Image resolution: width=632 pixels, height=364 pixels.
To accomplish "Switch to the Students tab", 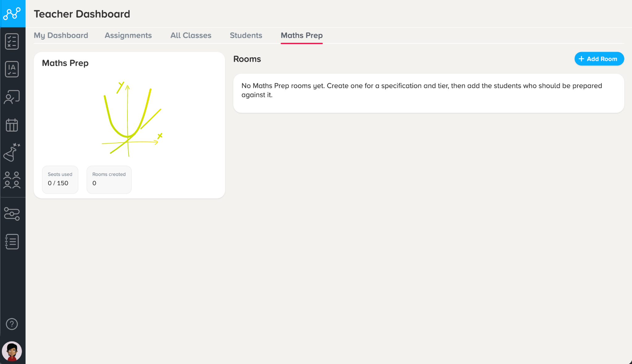I will tap(246, 35).
